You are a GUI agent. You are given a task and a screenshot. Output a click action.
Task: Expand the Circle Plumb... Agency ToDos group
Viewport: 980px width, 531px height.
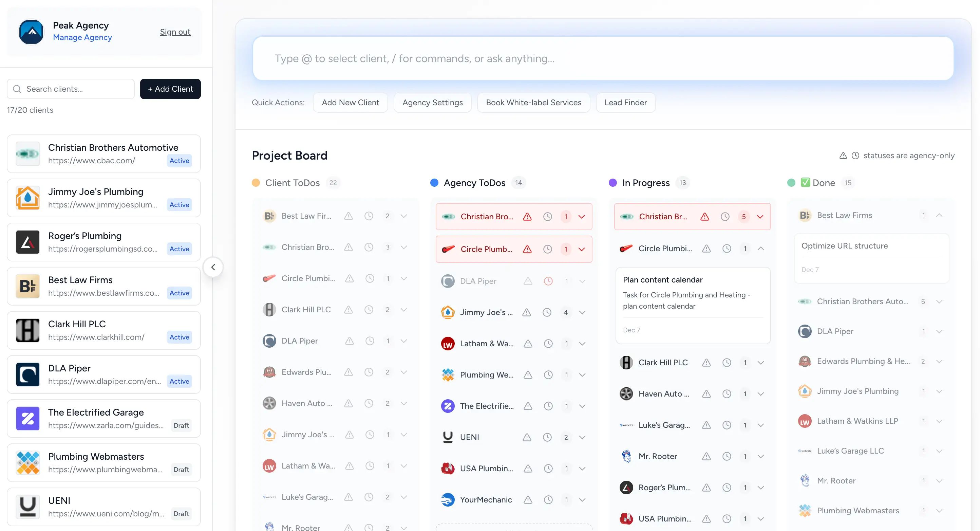pyautogui.click(x=582, y=249)
